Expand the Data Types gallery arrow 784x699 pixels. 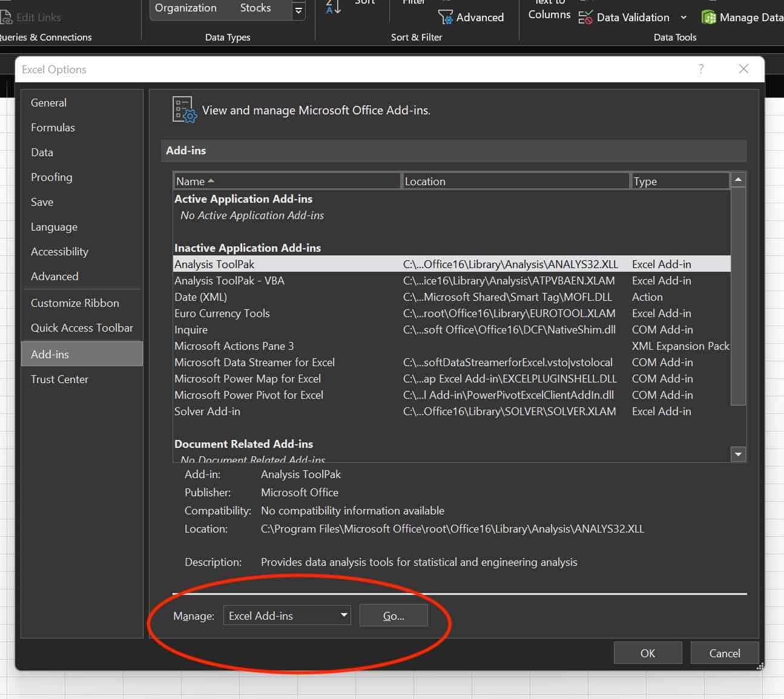298,10
